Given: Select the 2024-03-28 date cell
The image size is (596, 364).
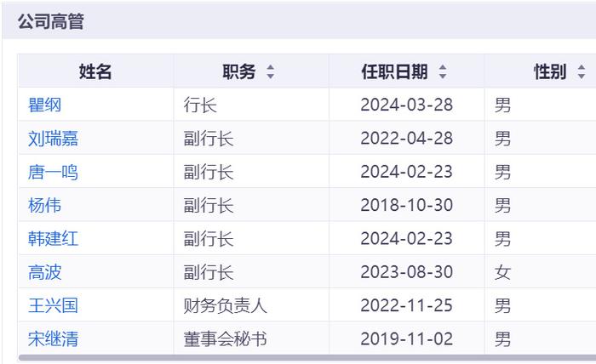Looking at the screenshot, I should [406, 105].
